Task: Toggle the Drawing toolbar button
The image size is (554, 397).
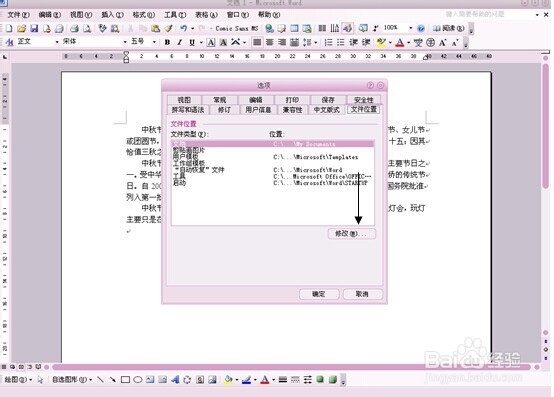Action: (x=347, y=28)
